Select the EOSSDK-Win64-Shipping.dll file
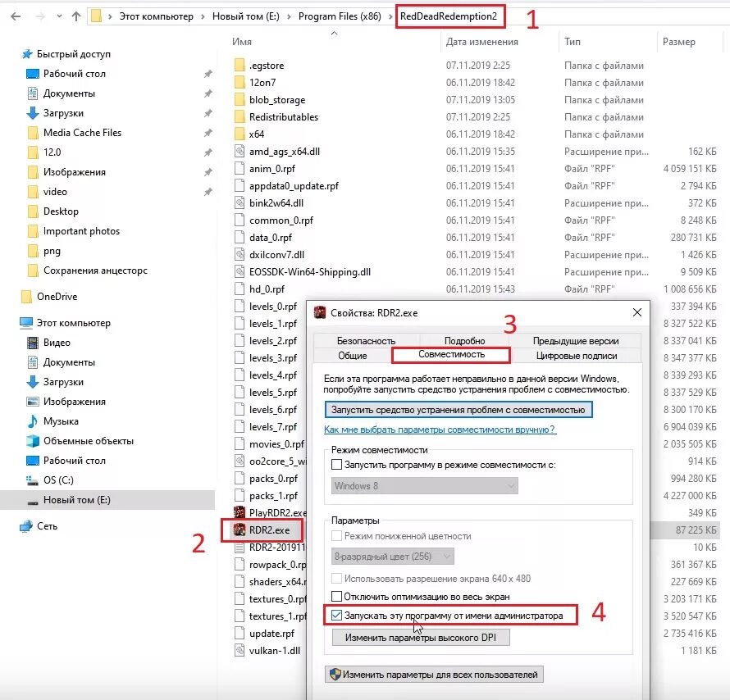 (309, 272)
